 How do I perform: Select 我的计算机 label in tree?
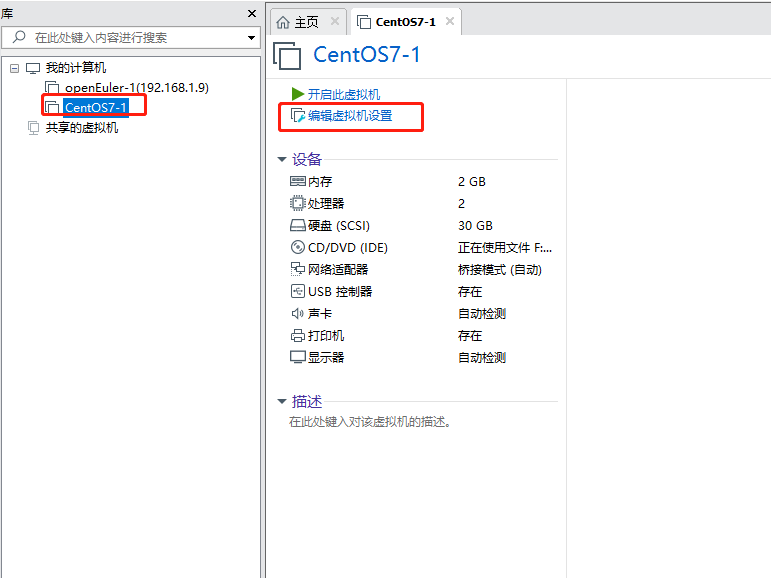(x=76, y=68)
